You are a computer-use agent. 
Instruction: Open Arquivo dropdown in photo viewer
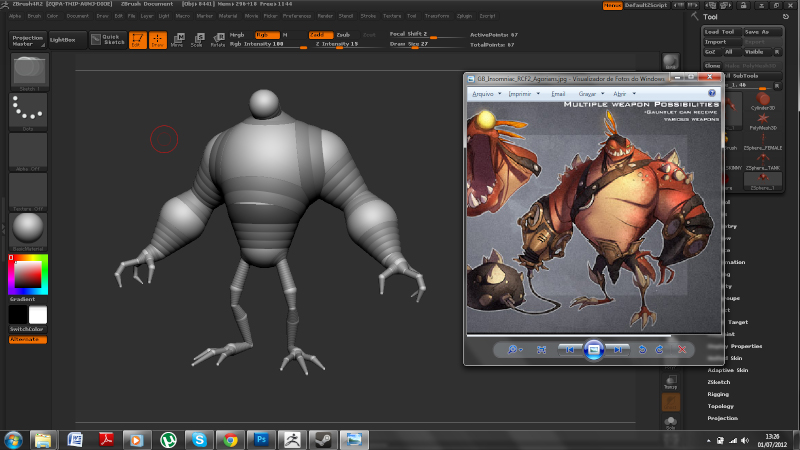pyautogui.click(x=486, y=94)
